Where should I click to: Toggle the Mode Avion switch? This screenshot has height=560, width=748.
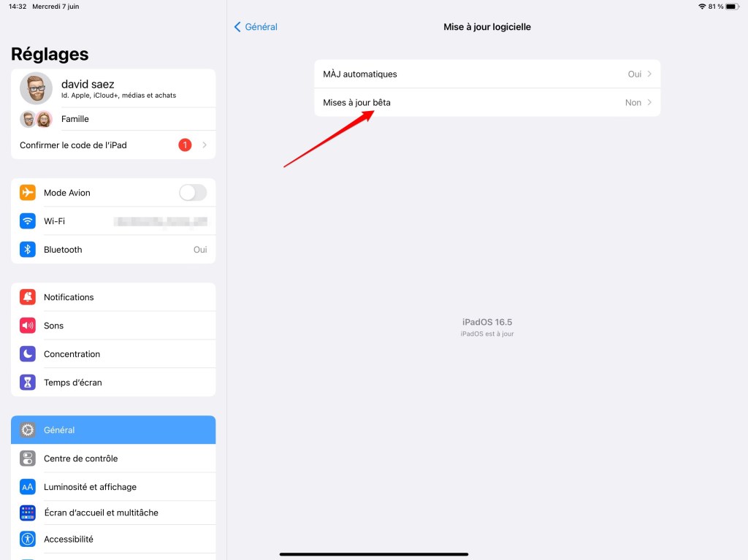tap(193, 193)
